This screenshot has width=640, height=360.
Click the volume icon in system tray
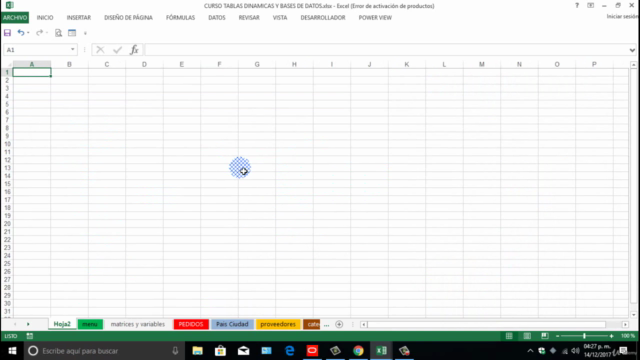click(x=576, y=351)
